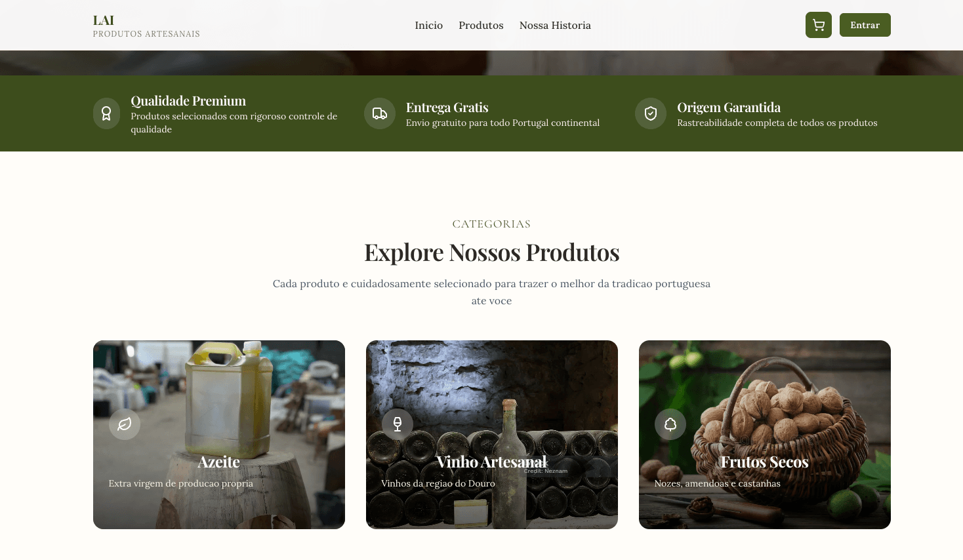Click the Entrega Gratis heading text
The width and height of the screenshot is (963, 560).
click(x=447, y=108)
